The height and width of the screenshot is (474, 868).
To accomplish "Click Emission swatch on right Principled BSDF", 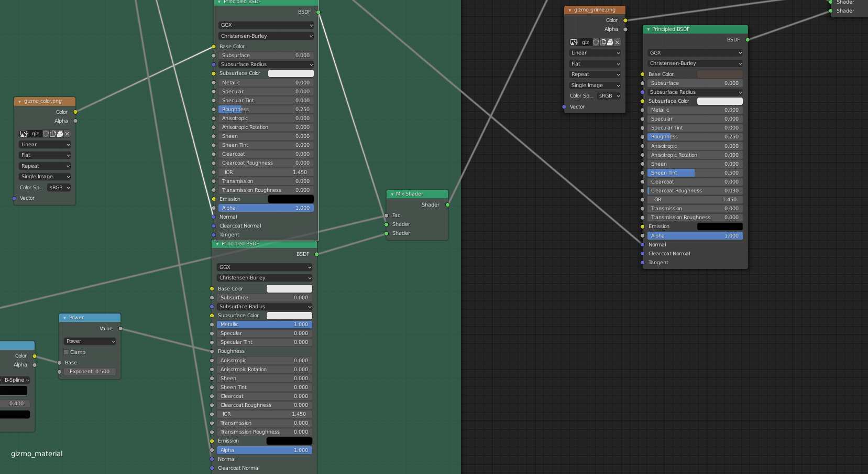I will click(x=720, y=227).
